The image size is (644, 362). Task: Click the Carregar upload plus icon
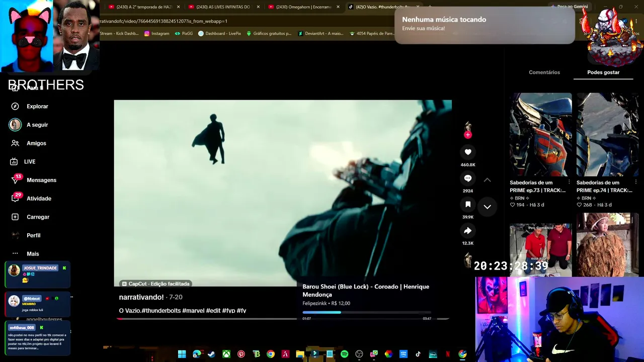coord(15,217)
